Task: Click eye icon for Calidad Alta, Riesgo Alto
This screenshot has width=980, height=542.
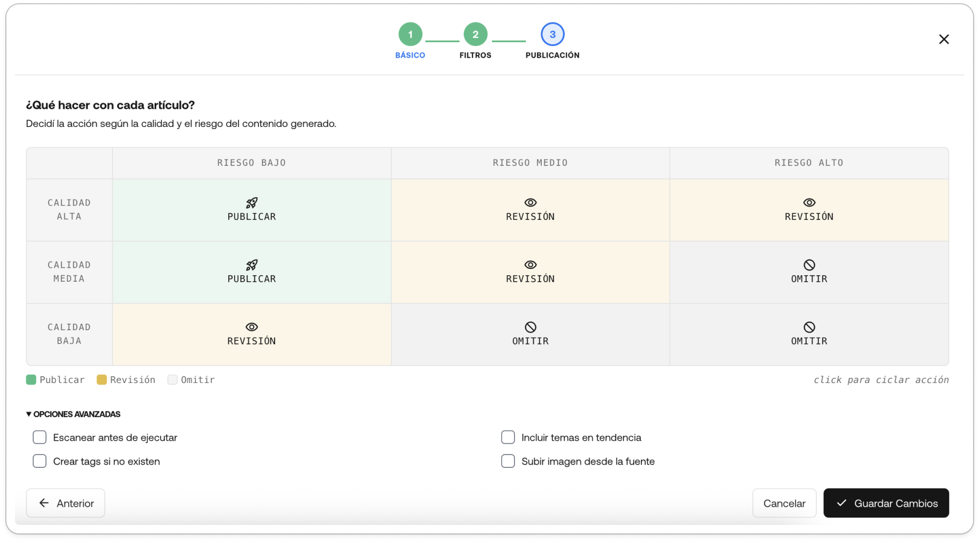Action: click(x=809, y=203)
